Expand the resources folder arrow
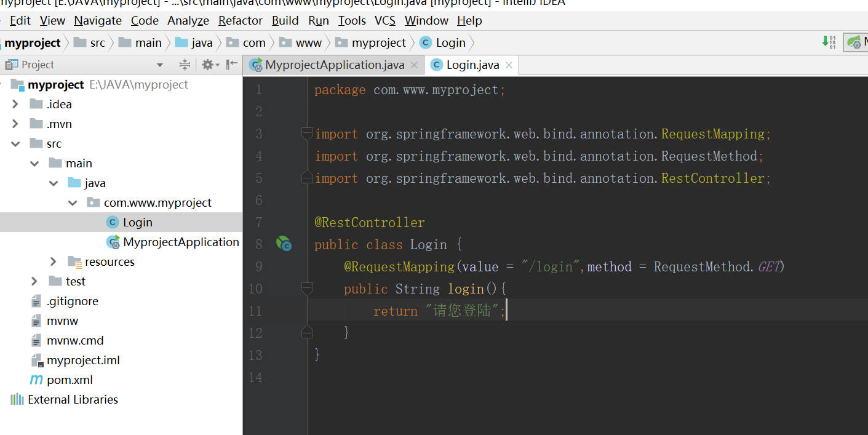This screenshot has height=435, width=868. pos(54,261)
